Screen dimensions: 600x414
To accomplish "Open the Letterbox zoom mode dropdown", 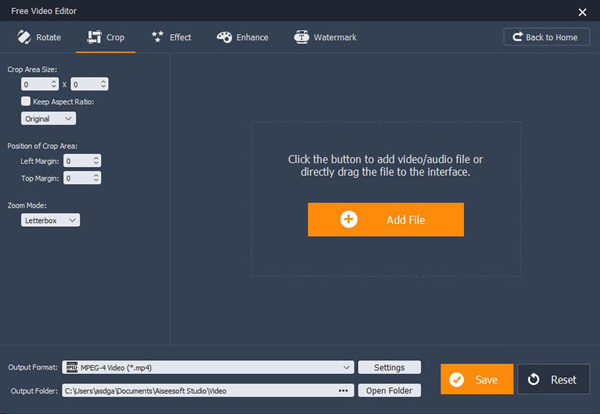I will tap(51, 220).
